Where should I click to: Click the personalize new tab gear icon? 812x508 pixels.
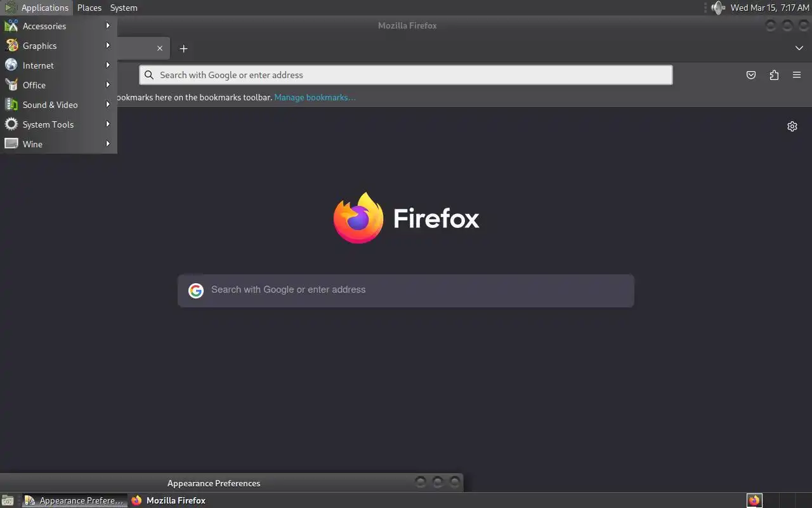pos(792,126)
